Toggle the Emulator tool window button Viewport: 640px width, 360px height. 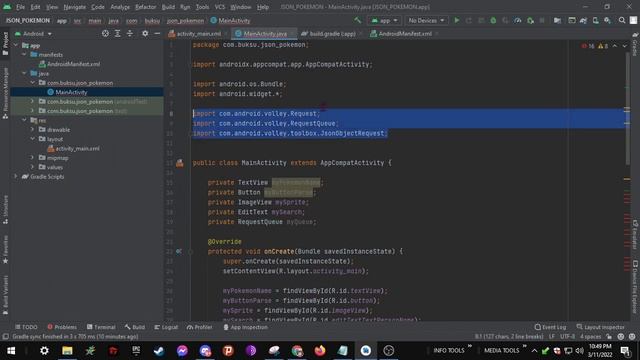[x=635, y=235]
